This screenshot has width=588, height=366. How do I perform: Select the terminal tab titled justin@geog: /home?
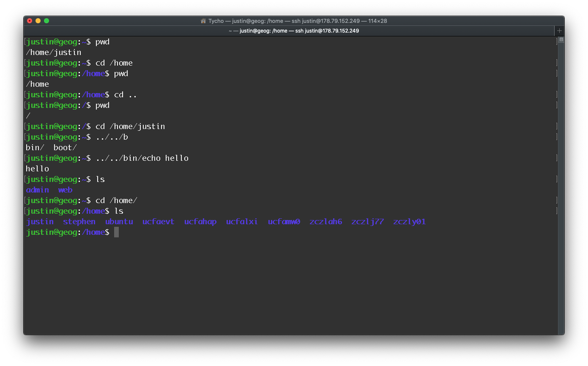[x=293, y=31]
